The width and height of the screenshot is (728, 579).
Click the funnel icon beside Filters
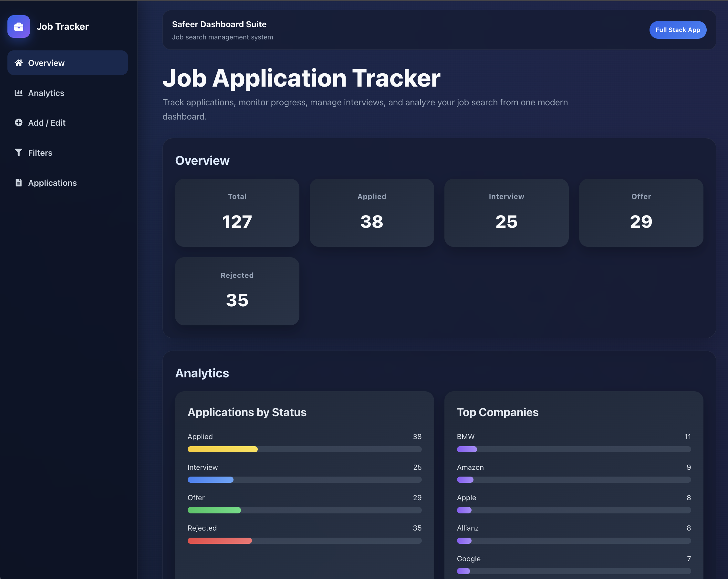point(19,153)
